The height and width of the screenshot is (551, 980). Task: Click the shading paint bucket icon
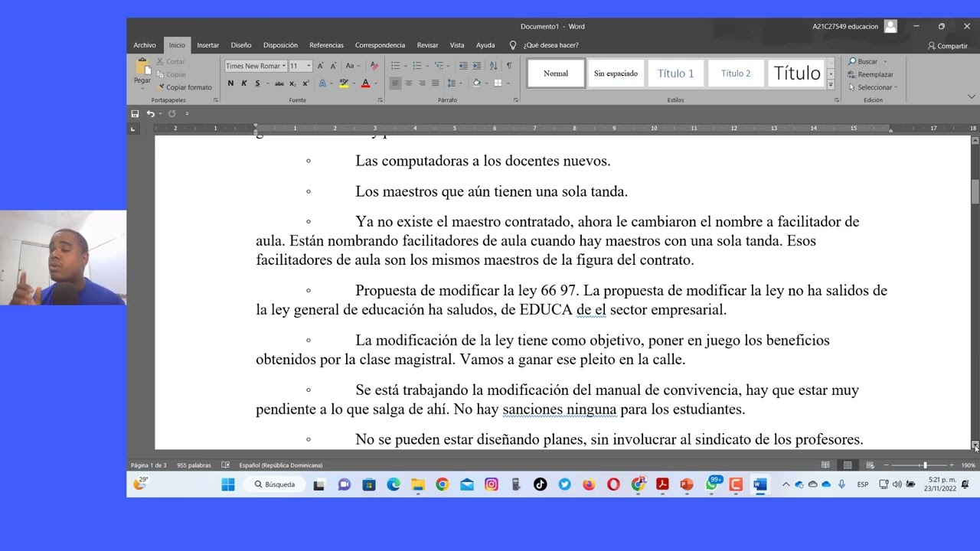[476, 83]
